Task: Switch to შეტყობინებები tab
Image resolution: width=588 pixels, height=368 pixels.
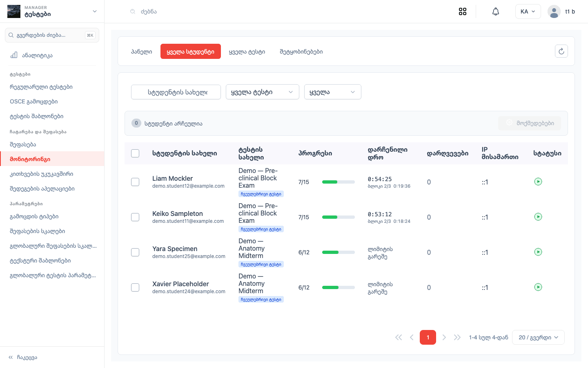Action: coord(301,52)
